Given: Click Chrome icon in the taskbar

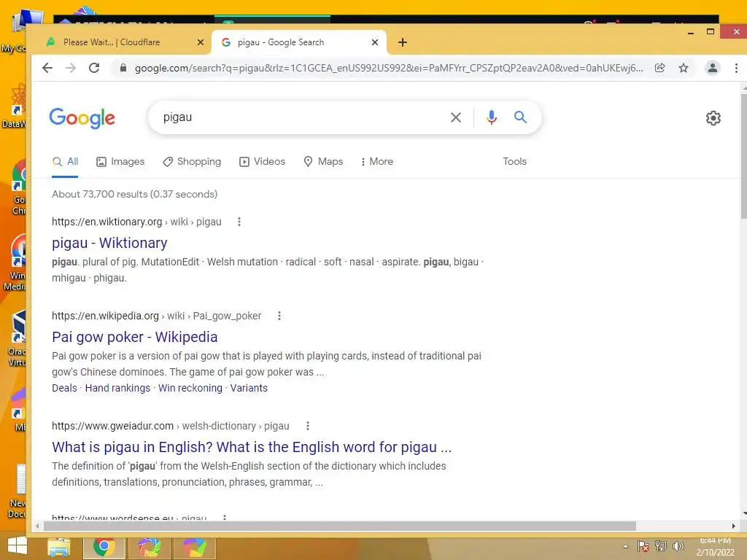Looking at the screenshot, I should [x=104, y=548].
